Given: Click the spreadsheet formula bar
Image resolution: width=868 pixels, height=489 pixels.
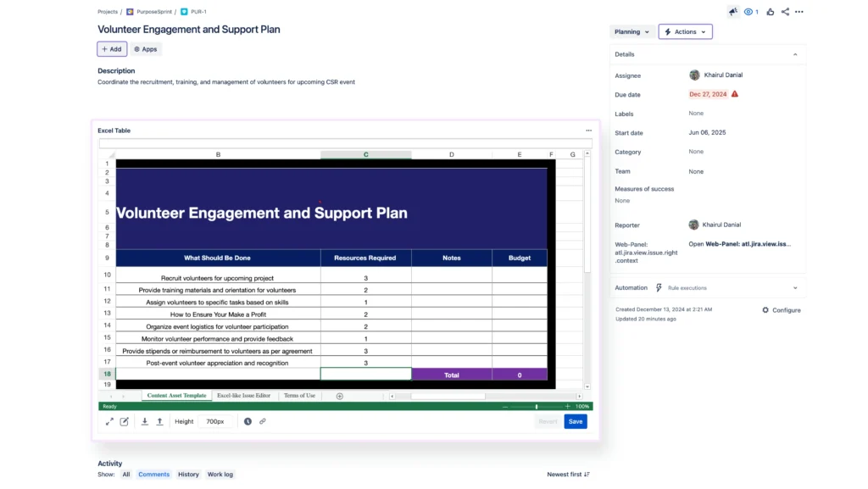Looking at the screenshot, I should pos(346,144).
